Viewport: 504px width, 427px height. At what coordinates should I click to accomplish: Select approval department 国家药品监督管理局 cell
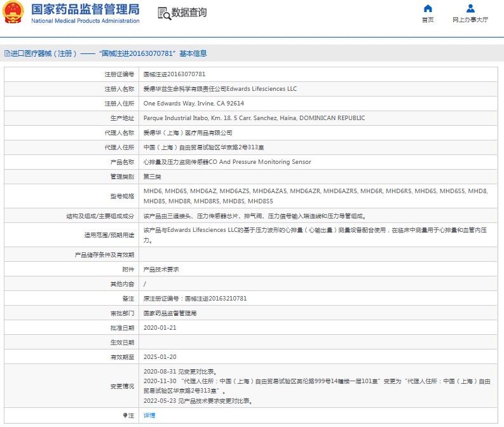(x=318, y=313)
